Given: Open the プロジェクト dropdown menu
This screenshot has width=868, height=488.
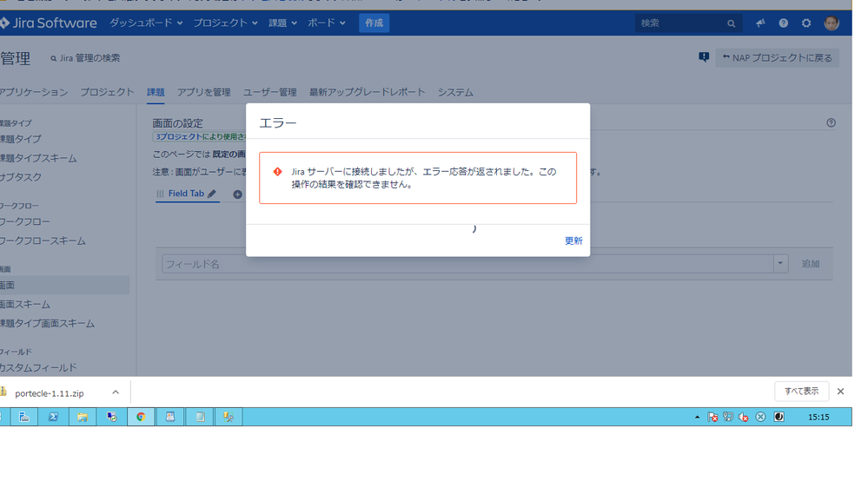Looking at the screenshot, I should pos(225,23).
